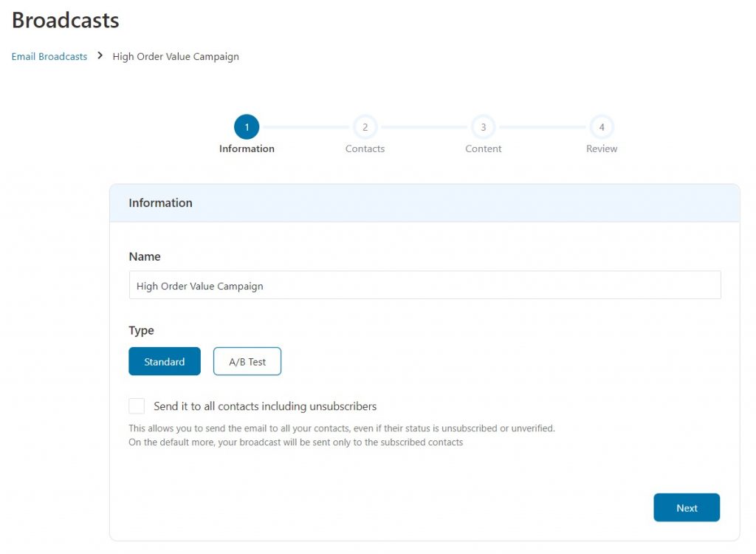
Task: Click the Type section label
Action: tap(141, 331)
